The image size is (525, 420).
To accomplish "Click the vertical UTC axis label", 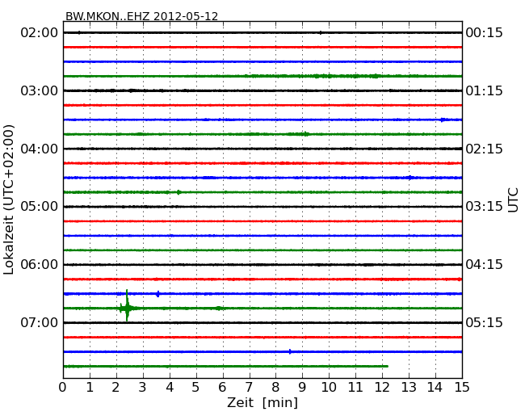I will (x=513, y=200).
